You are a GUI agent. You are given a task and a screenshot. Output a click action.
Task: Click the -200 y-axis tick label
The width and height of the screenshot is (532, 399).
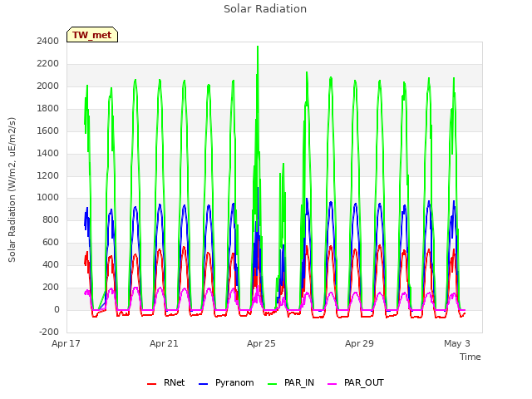(49, 332)
